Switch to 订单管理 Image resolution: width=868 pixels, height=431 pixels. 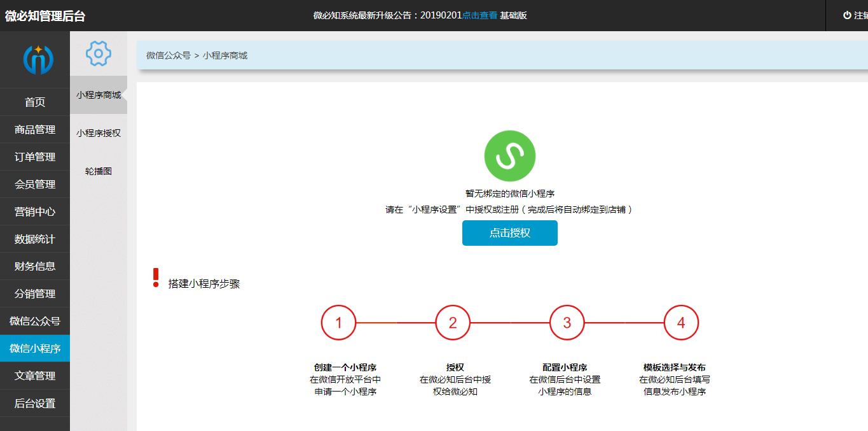[x=34, y=157]
